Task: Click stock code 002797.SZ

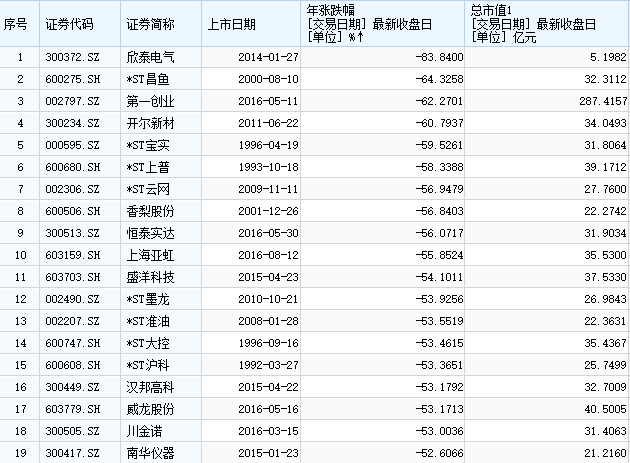Action: click(72, 101)
